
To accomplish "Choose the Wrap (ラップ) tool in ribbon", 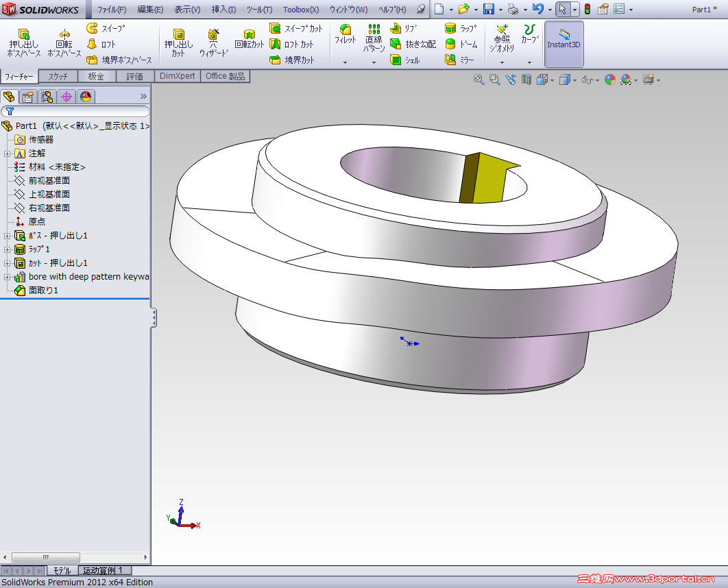I will point(461,28).
